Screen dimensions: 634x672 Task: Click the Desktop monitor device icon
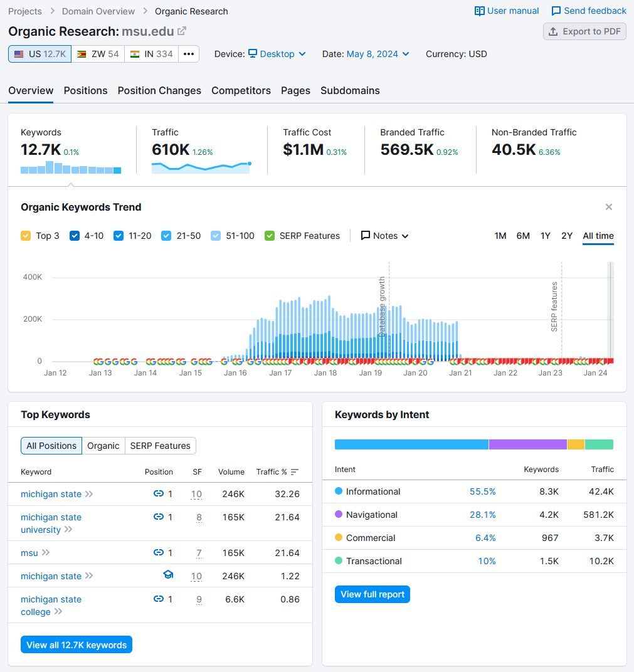pyautogui.click(x=253, y=53)
